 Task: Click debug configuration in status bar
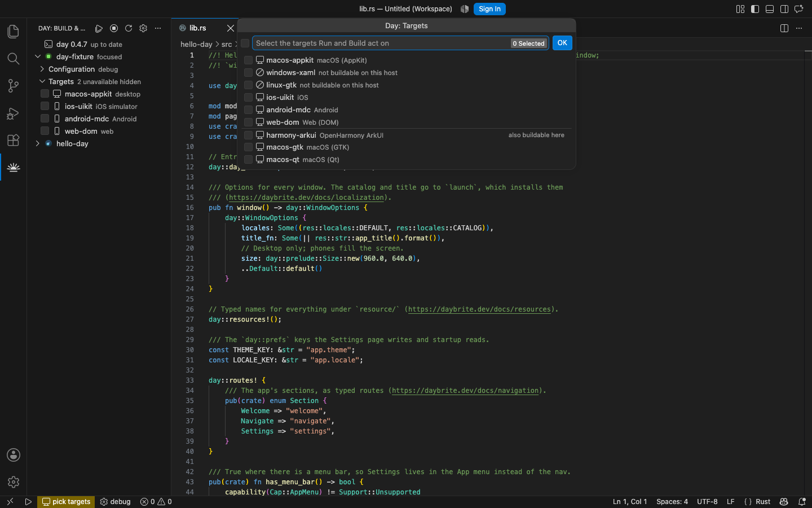click(115, 502)
